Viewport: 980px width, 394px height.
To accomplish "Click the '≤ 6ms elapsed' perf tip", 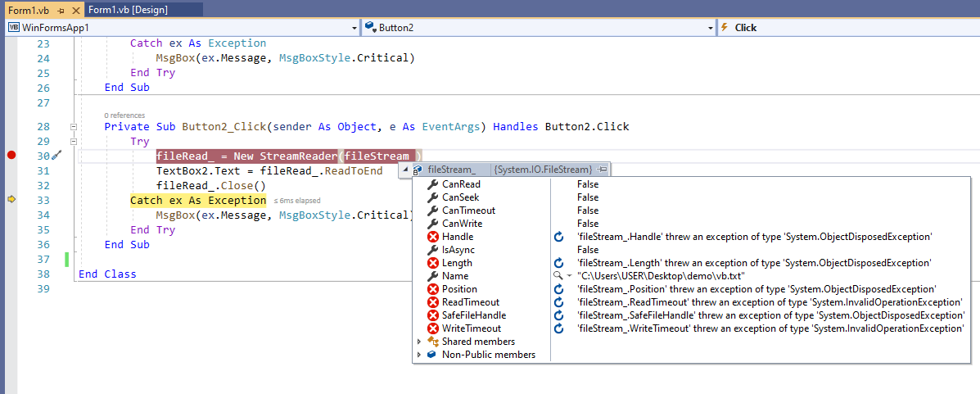I will click(297, 201).
